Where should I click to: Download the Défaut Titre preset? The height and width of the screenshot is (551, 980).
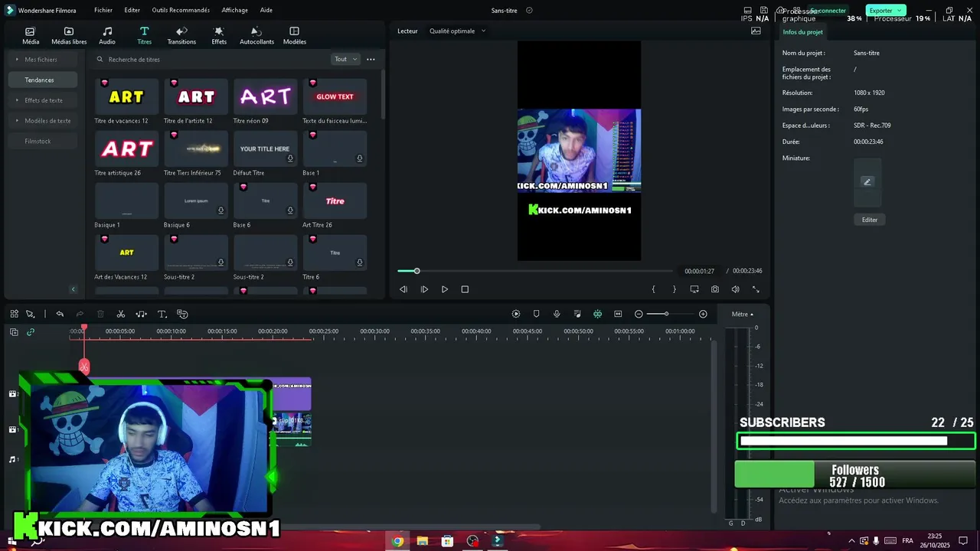pos(290,158)
